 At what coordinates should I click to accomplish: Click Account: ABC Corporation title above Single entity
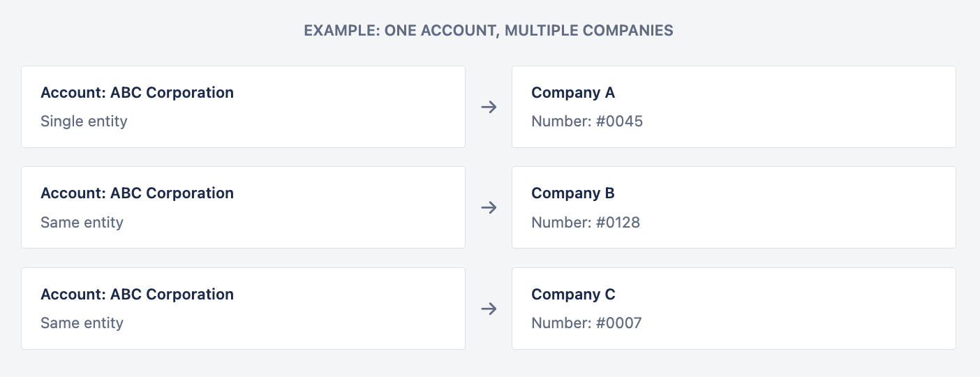pyautogui.click(x=137, y=93)
